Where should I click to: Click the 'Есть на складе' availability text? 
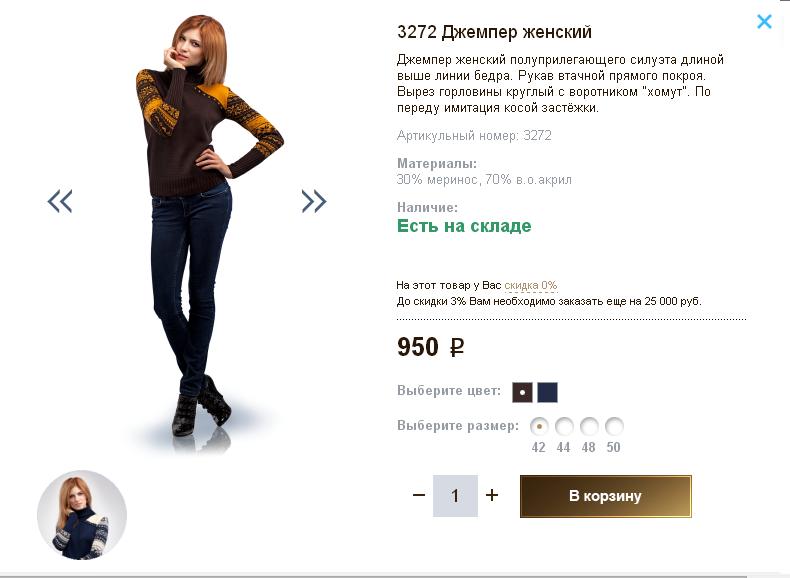[x=464, y=226]
